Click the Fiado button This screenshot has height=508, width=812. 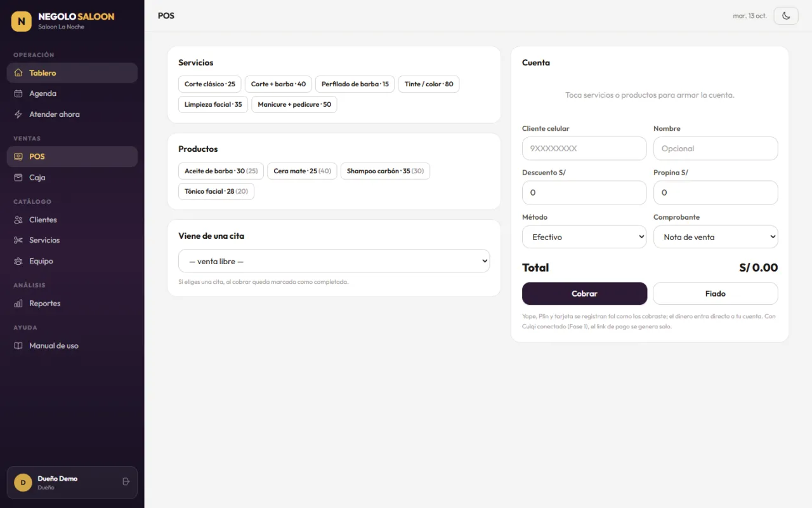click(716, 294)
